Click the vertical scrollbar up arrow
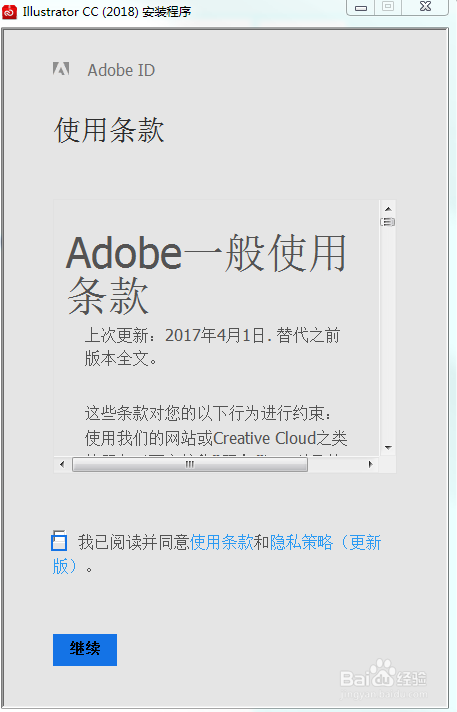This screenshot has width=457, height=712. [x=388, y=209]
